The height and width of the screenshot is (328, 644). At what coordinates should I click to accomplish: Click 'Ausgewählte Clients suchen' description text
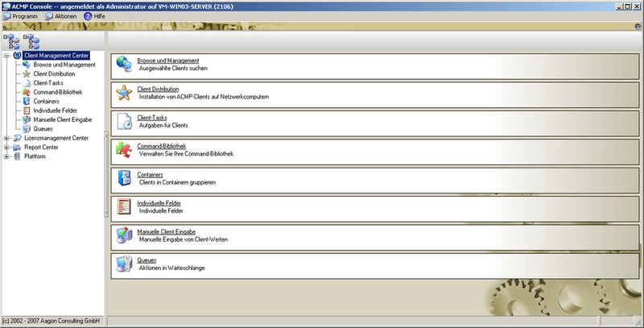point(173,69)
